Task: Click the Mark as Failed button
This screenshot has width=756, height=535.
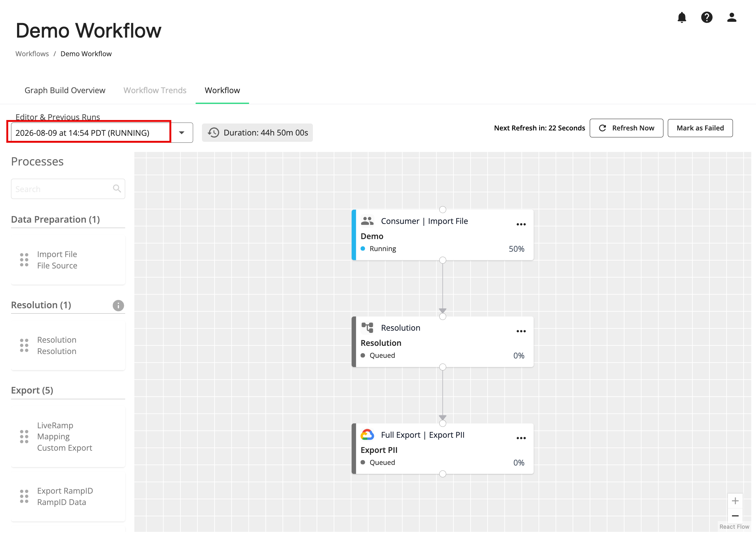Action: (700, 128)
